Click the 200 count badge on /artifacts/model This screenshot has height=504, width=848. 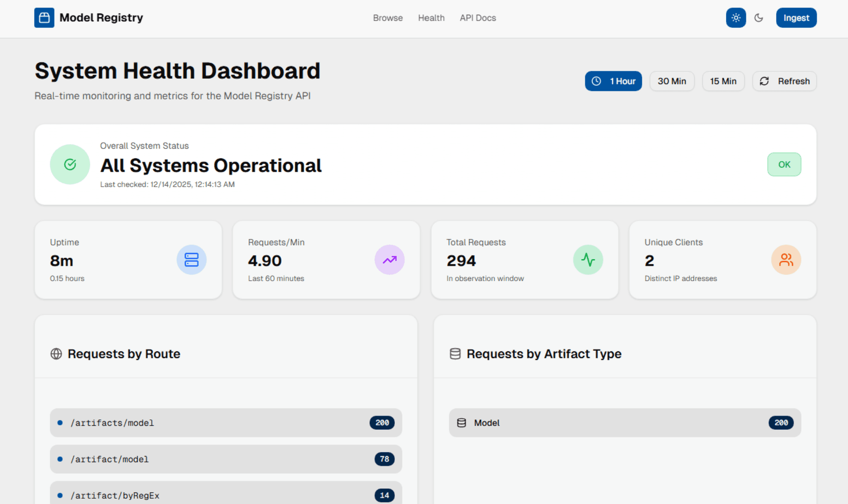pyautogui.click(x=382, y=422)
